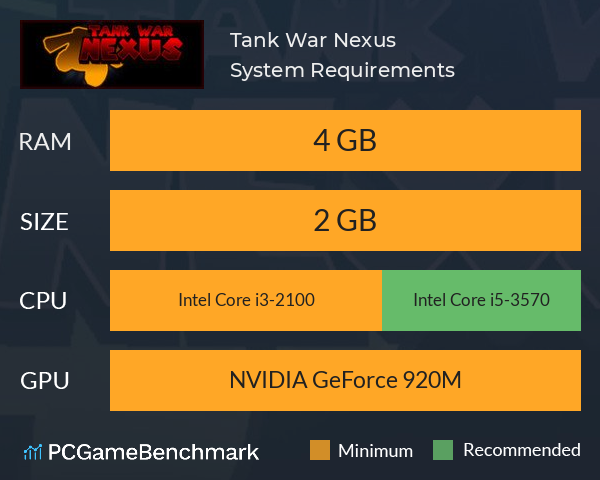The image size is (600, 480).
Task: Click the Intel Core i5-3570 recommended segment
Action: pos(481,300)
